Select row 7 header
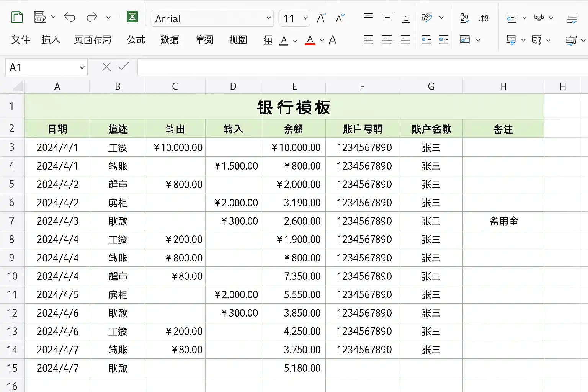 (x=12, y=221)
